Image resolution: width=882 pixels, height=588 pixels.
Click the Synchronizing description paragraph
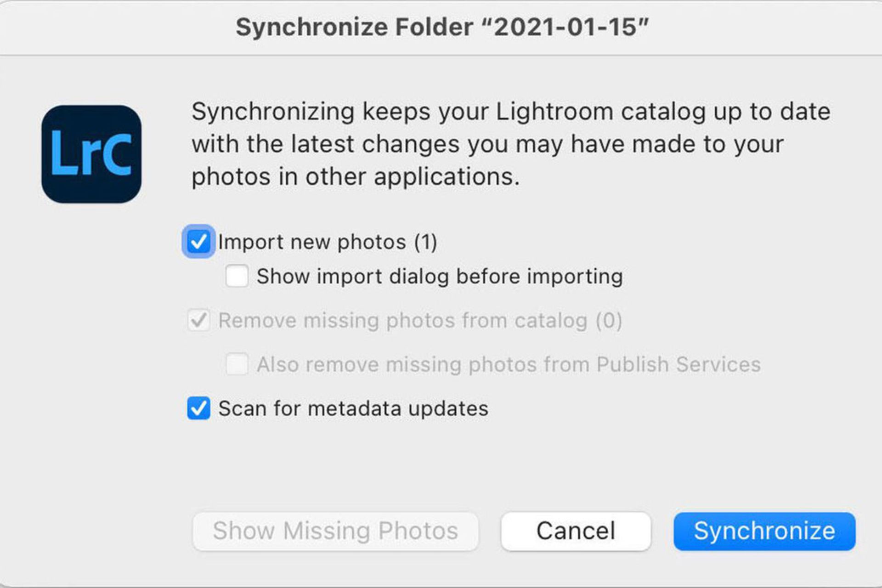(510, 144)
